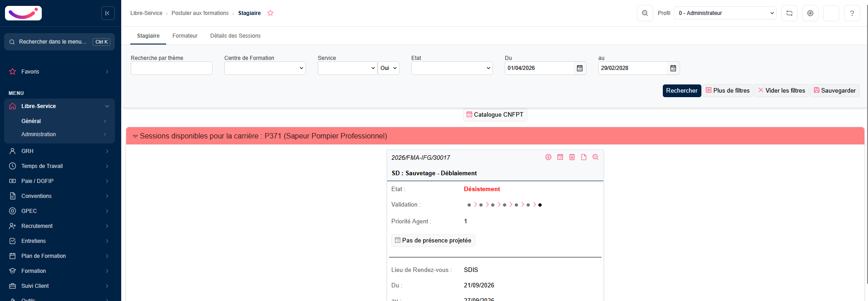Open the Catalogue CNFPT button
This screenshot has height=301, width=868.
coord(495,115)
